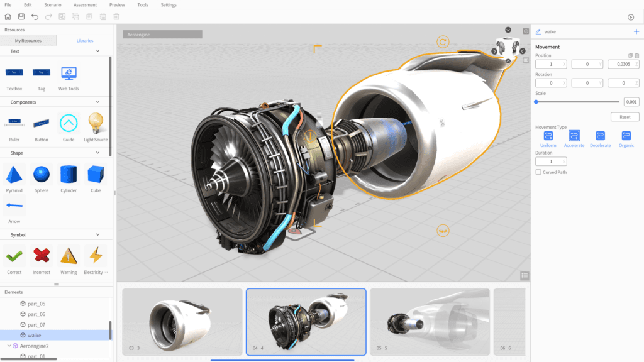Click the Home icon in the toolbar

coord(8,16)
